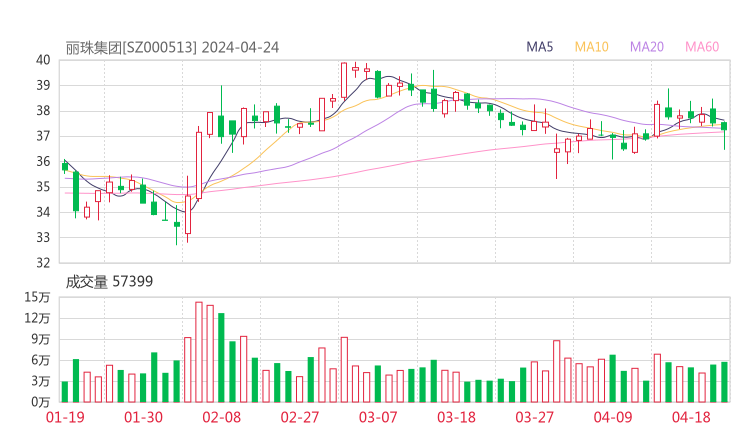Click the 6万 volume axis label

click(41, 360)
